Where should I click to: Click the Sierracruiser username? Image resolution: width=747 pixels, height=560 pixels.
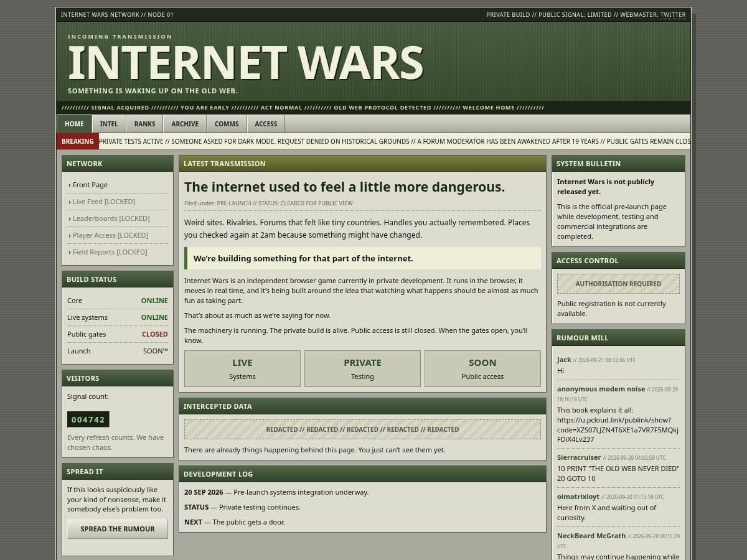tap(579, 457)
